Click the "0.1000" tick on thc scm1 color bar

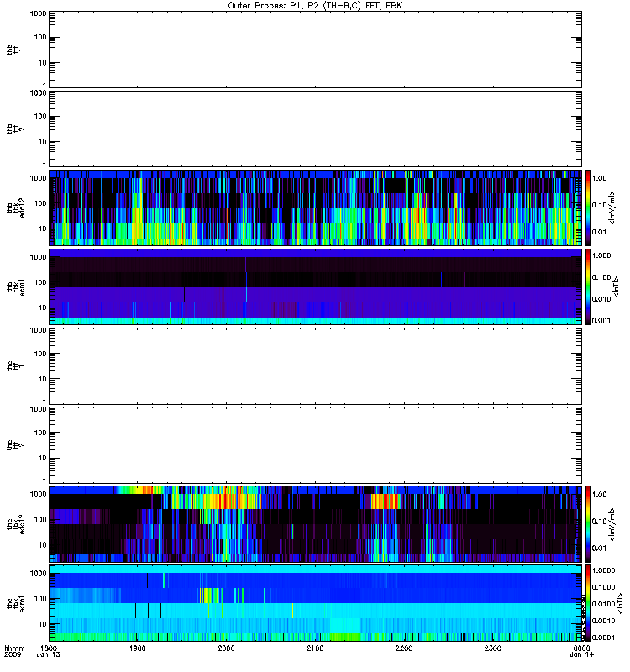click(x=603, y=587)
